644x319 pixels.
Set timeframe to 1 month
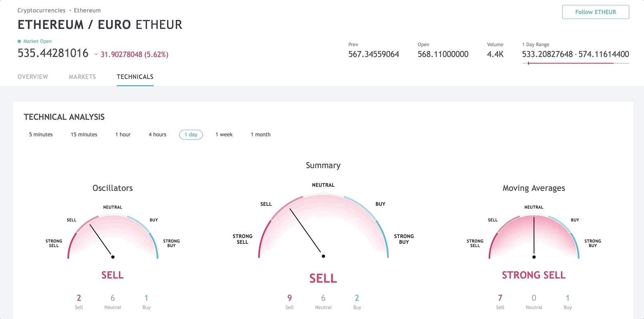pyautogui.click(x=261, y=135)
